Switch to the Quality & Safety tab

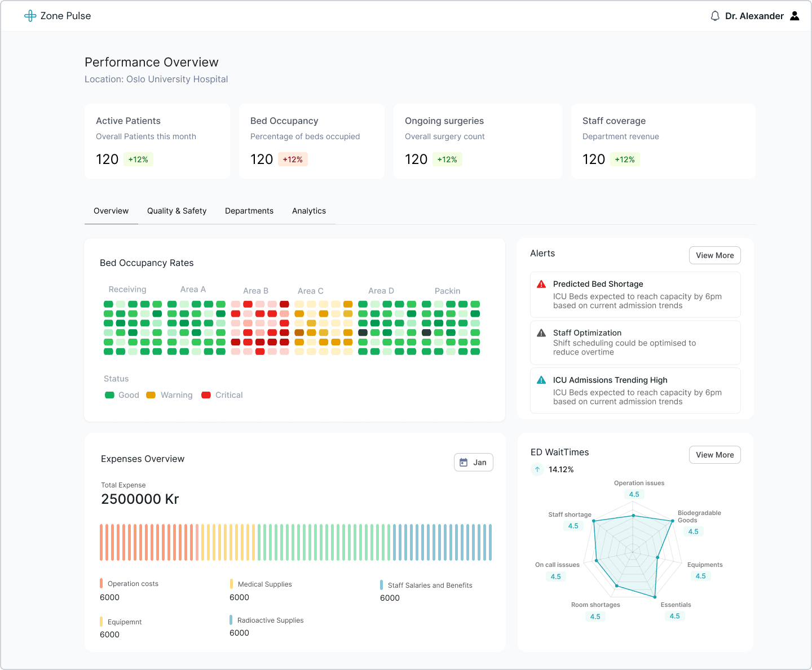point(176,211)
